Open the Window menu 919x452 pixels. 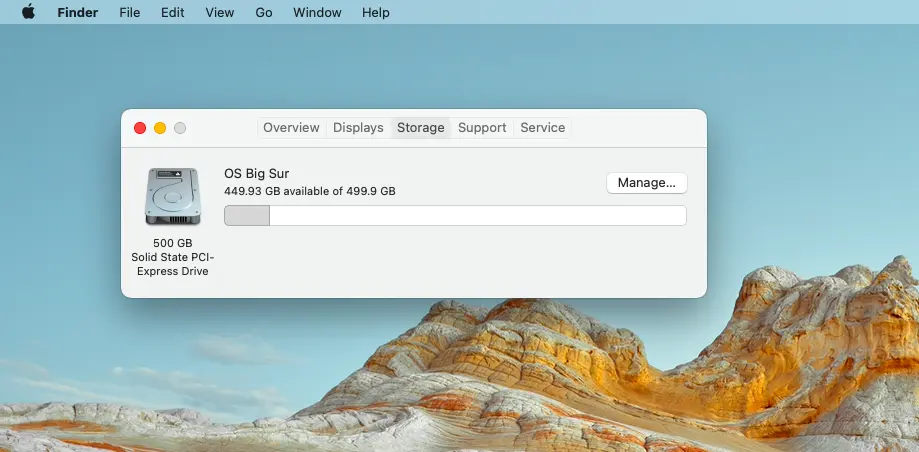(x=317, y=12)
